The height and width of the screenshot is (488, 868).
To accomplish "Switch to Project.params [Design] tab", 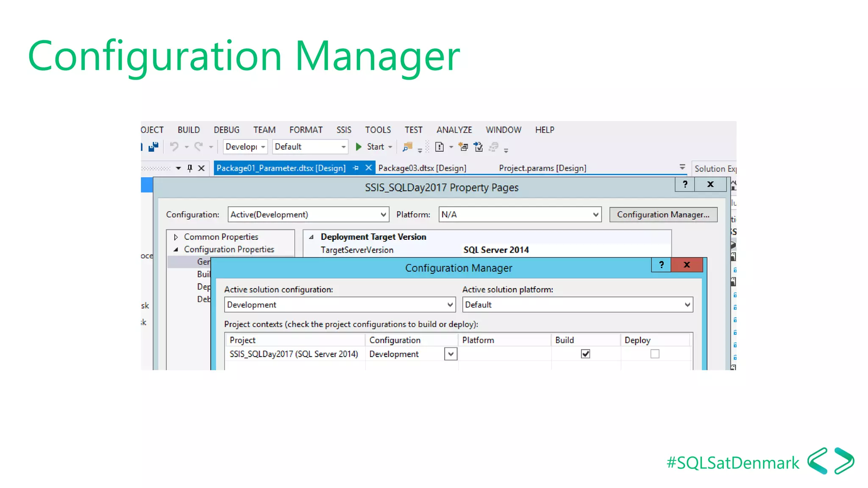I will 542,168.
